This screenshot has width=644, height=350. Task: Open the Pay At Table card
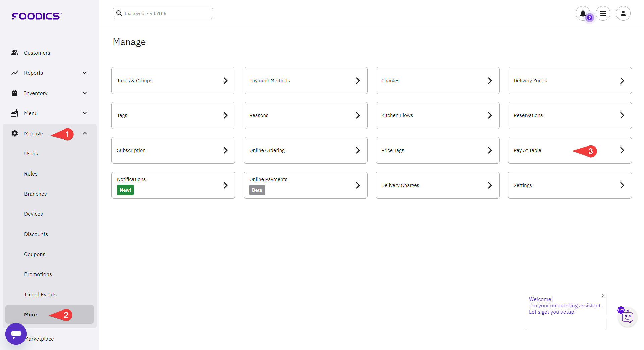pos(569,150)
